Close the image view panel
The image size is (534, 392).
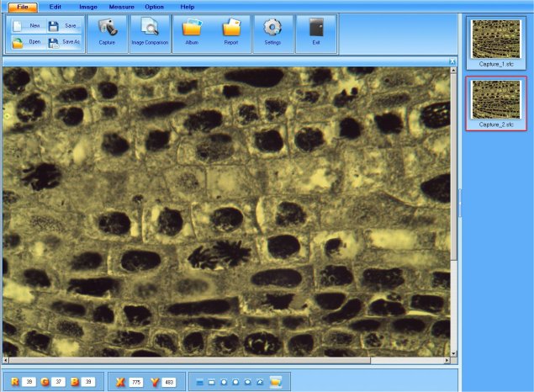[x=452, y=61]
